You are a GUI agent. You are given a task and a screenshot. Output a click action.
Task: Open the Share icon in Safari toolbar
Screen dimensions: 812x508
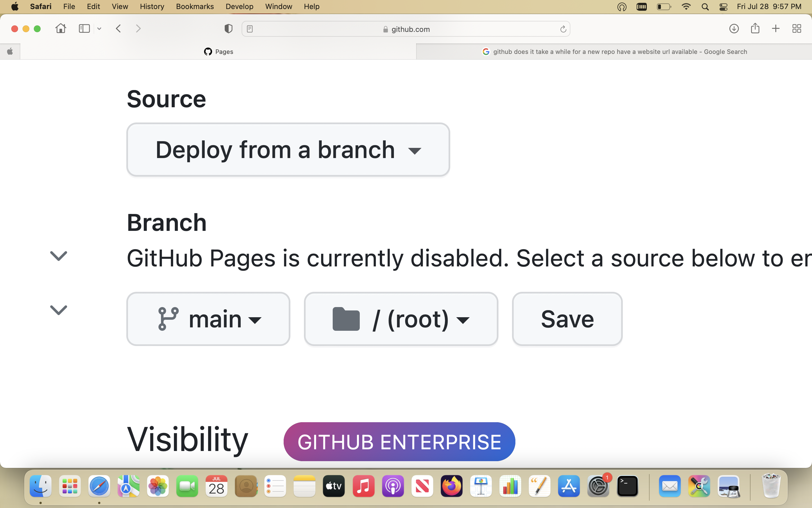755,28
